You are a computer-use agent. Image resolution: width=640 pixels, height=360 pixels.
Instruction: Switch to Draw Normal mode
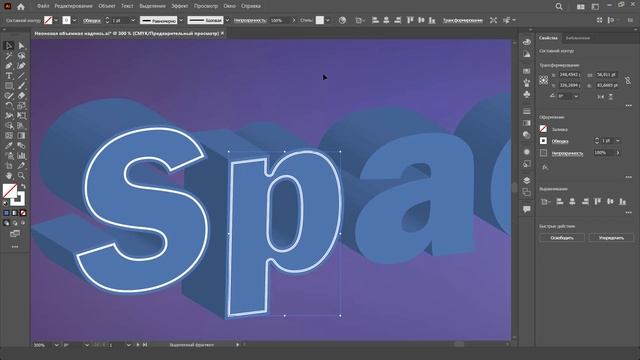(6, 223)
